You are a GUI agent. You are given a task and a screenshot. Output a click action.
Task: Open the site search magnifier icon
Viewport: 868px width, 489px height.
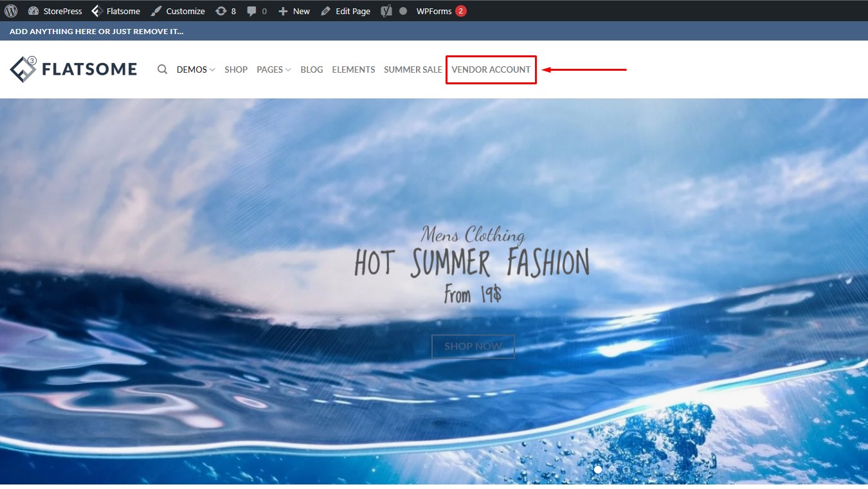click(x=162, y=69)
